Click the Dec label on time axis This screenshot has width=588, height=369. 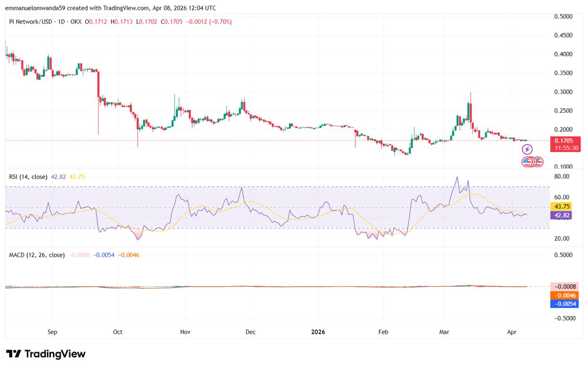[x=250, y=332]
